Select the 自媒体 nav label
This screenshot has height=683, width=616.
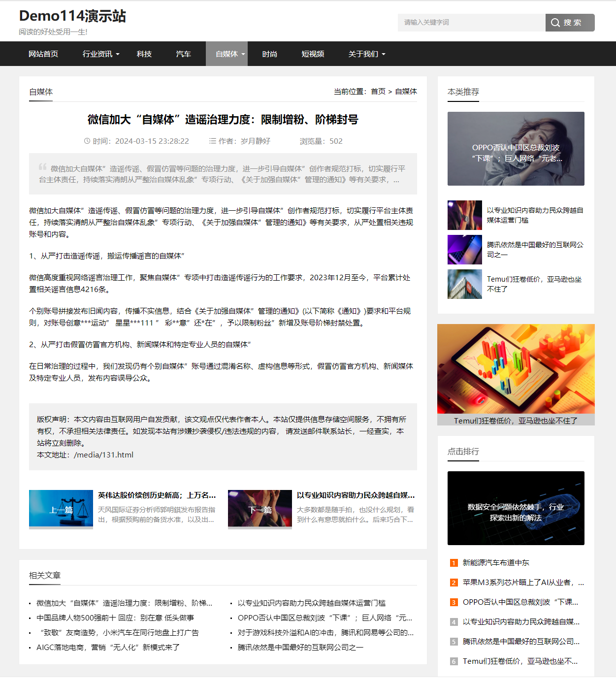click(x=227, y=54)
